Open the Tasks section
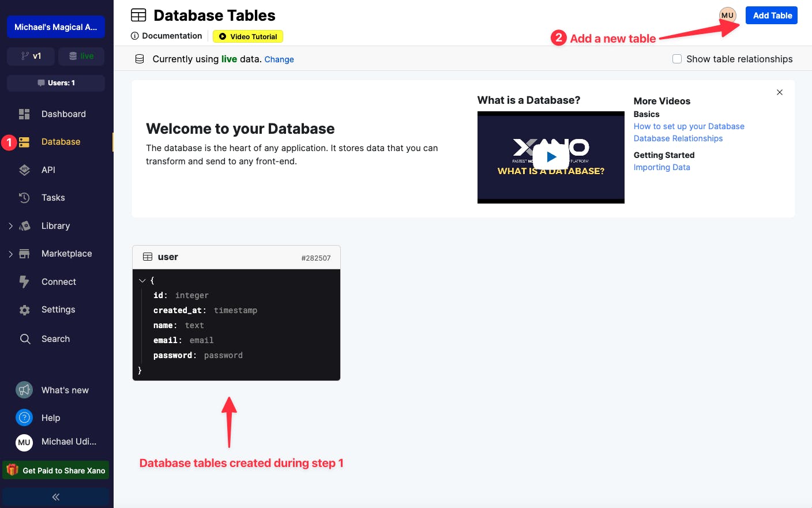Image resolution: width=812 pixels, height=508 pixels. pyautogui.click(x=53, y=198)
